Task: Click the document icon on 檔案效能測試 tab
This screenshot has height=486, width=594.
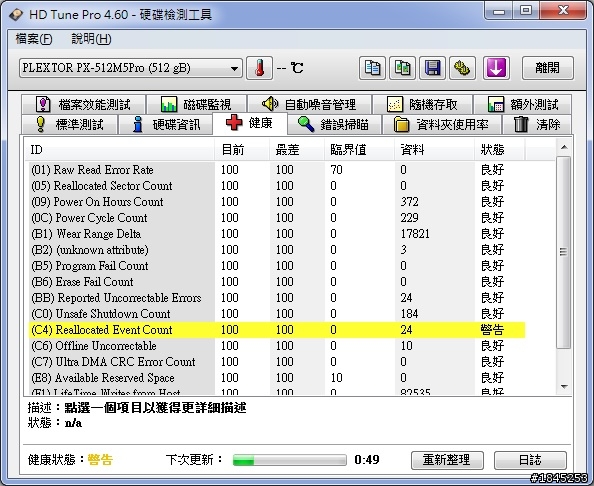Action: click(43, 104)
